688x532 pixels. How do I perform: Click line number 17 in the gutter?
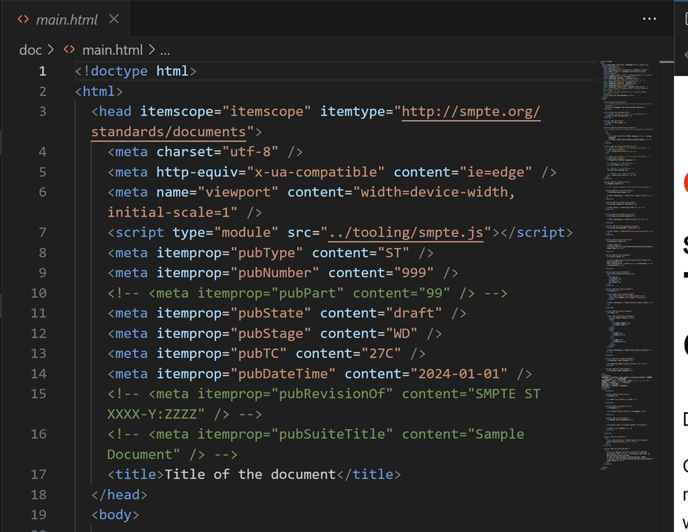(38, 474)
